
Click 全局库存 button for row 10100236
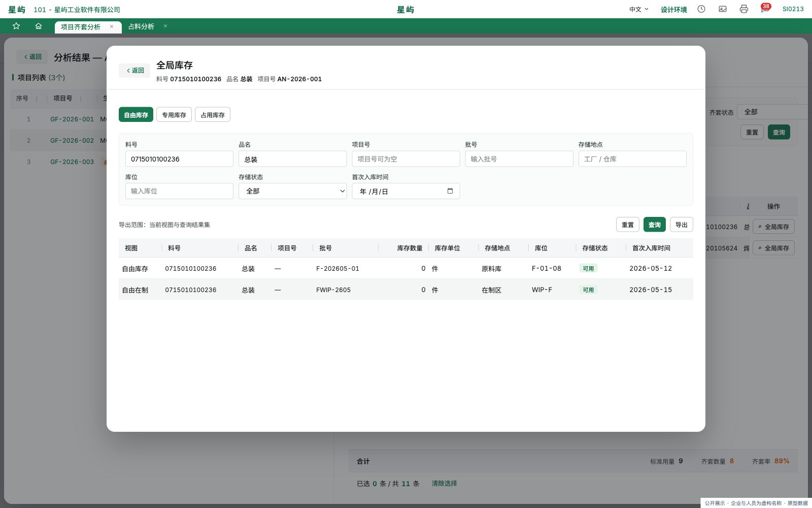point(773,227)
